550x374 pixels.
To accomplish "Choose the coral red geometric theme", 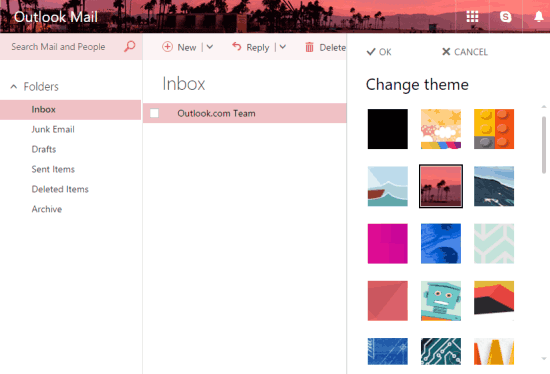I will 388,301.
